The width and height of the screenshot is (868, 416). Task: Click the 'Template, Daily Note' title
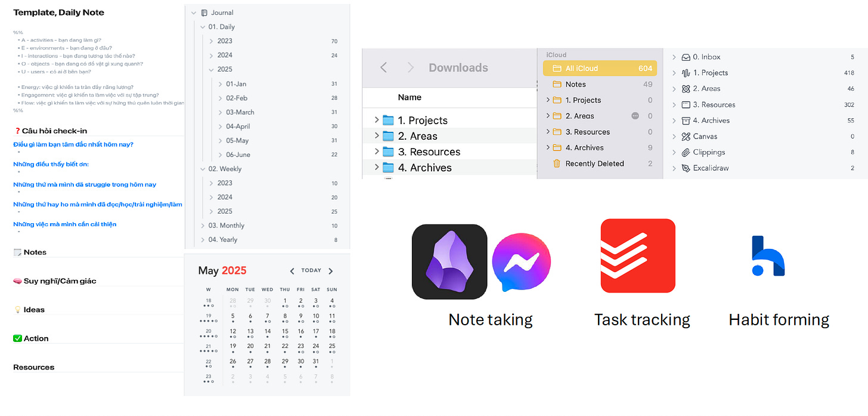(59, 13)
